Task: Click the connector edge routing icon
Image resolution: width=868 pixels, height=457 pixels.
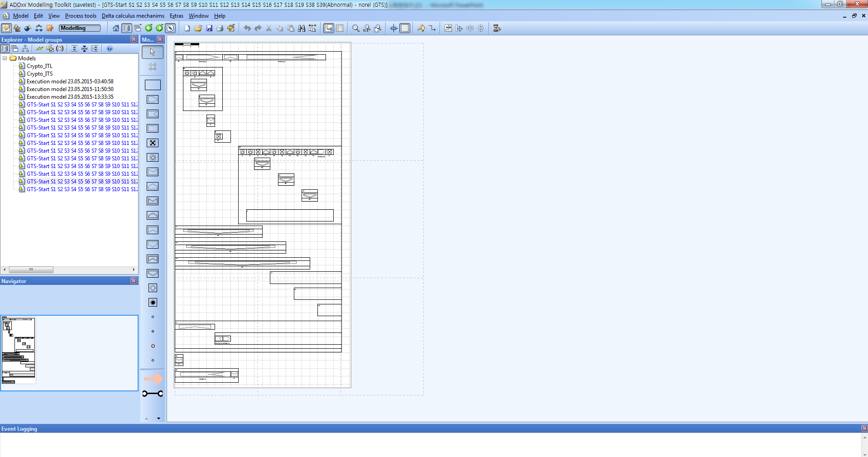Action: click(432, 28)
